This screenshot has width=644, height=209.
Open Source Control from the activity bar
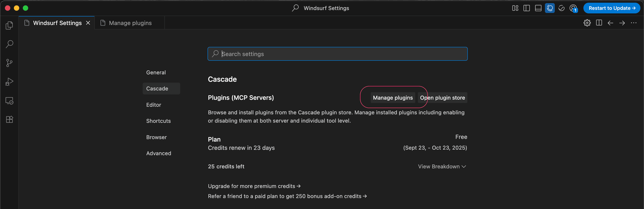9,63
